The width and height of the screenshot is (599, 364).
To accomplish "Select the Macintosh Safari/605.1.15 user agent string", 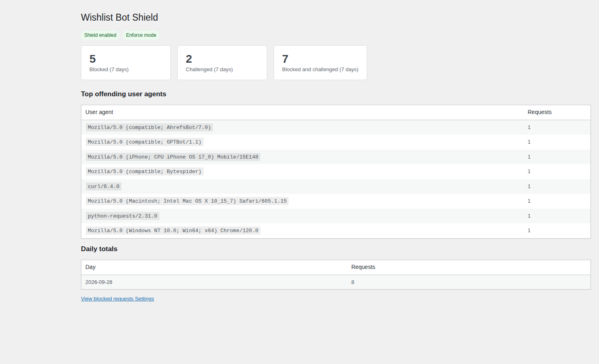I will [187, 201].
